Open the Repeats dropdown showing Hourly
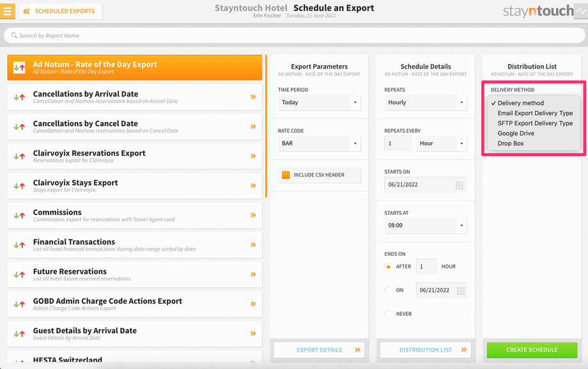This screenshot has width=588, height=369. click(426, 102)
